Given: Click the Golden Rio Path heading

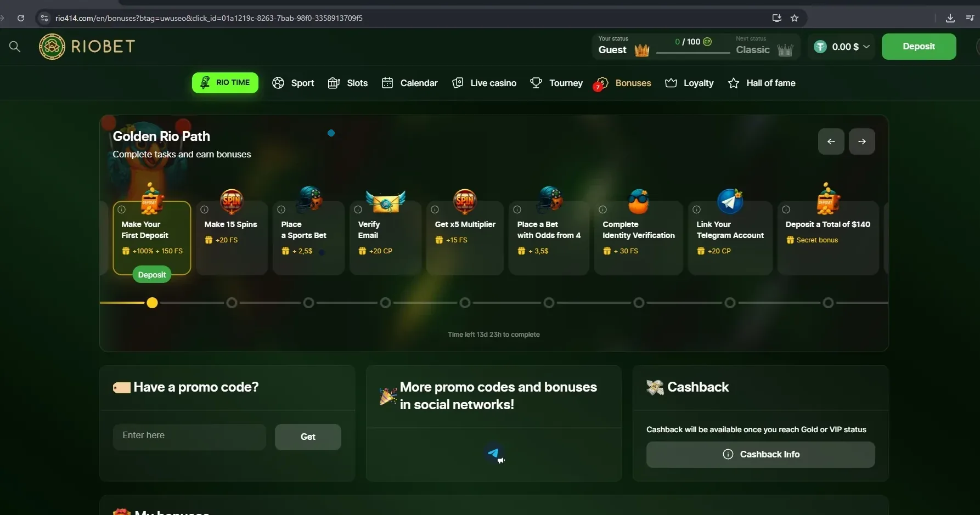Looking at the screenshot, I should coord(161,137).
